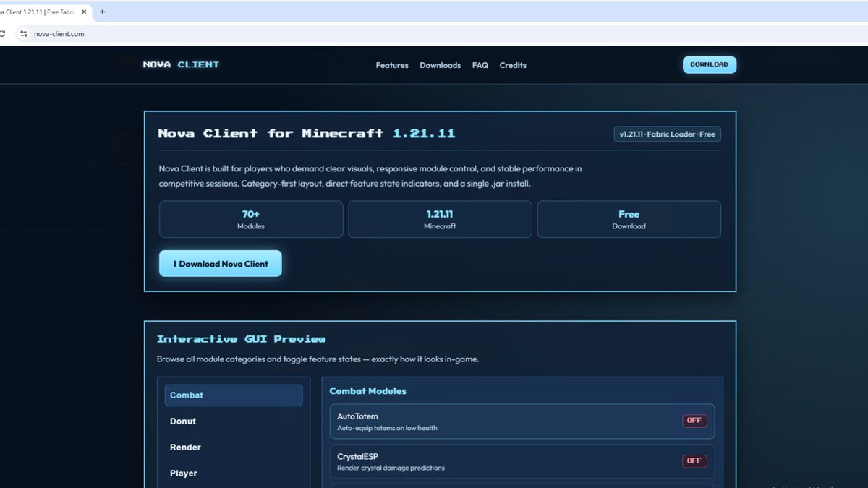The width and height of the screenshot is (868, 488).
Task: Reload the page with the refresh icon
Action: point(2,33)
